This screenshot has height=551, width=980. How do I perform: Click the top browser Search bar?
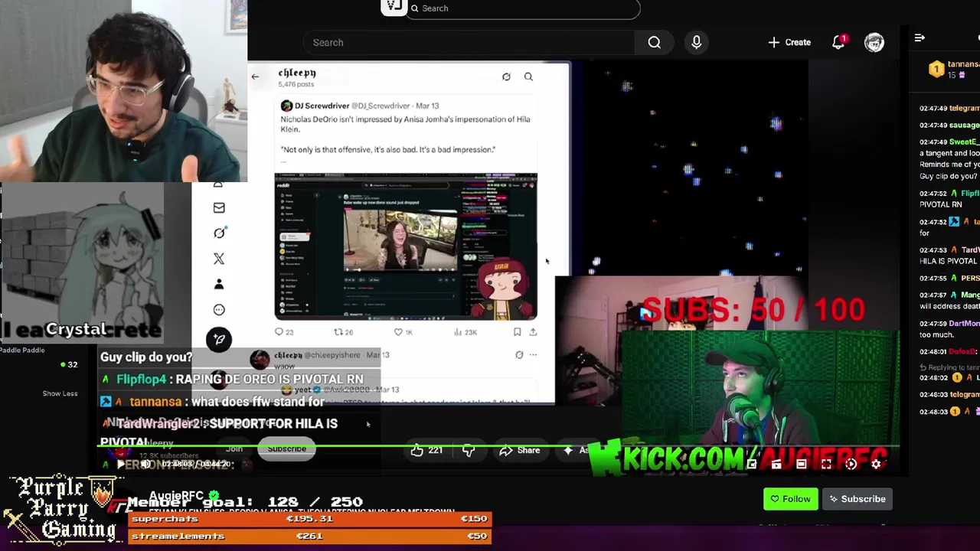[523, 8]
